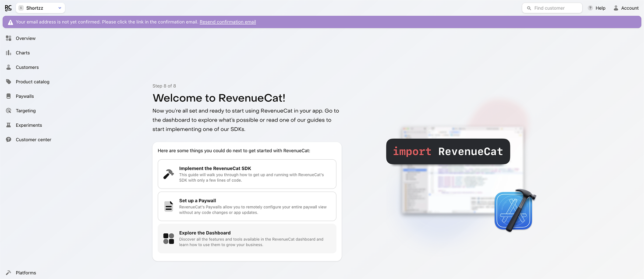Click the hammer icon in SDK card
644x279 pixels.
point(169,174)
